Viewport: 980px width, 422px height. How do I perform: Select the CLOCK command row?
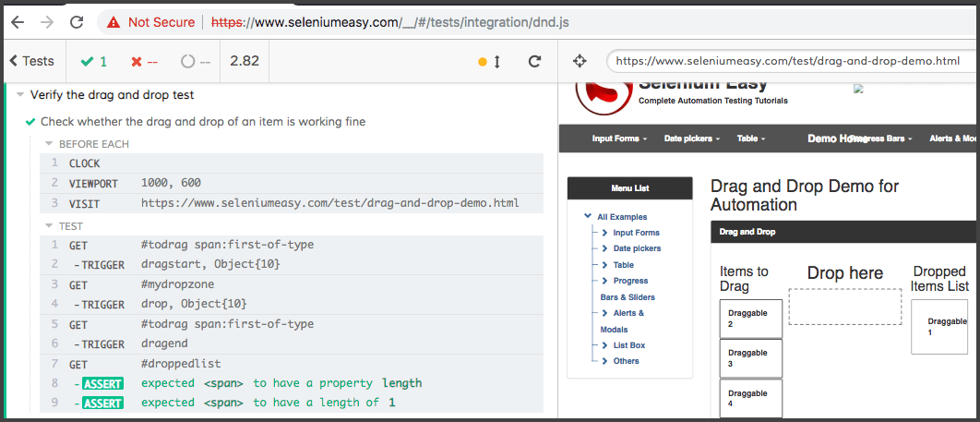(292, 163)
